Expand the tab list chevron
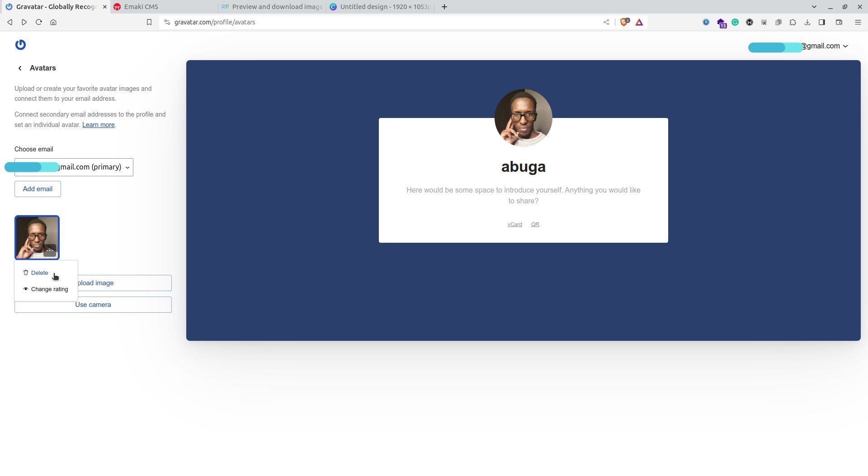 [x=814, y=7]
